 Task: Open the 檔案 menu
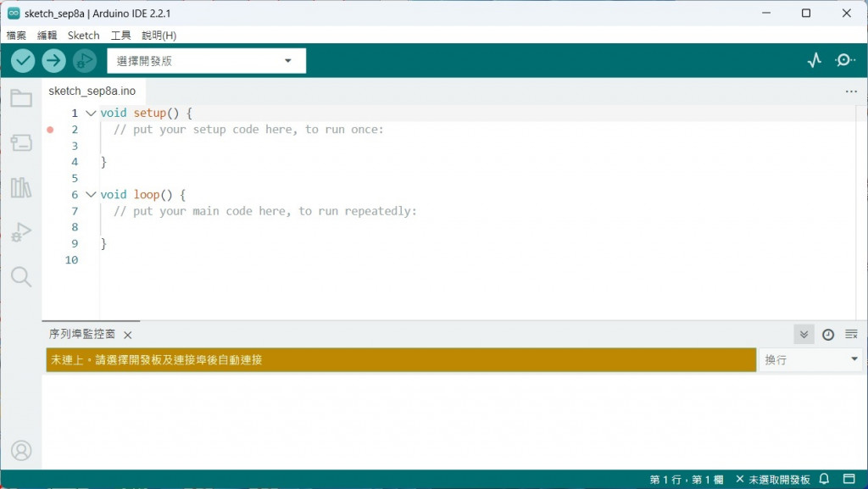pyautogui.click(x=16, y=36)
